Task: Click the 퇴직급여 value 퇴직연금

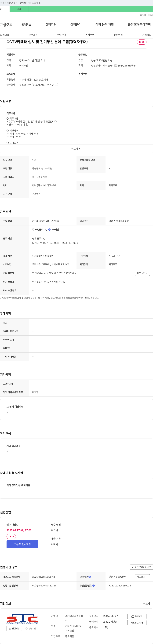Action: click(x=113, y=264)
